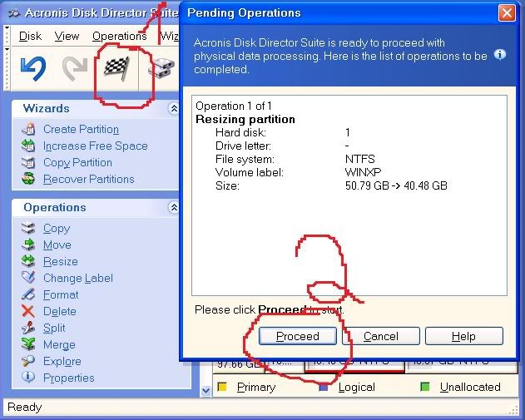This screenshot has width=525, height=420.
Task: Click the Format operation icon
Action: tap(28, 294)
